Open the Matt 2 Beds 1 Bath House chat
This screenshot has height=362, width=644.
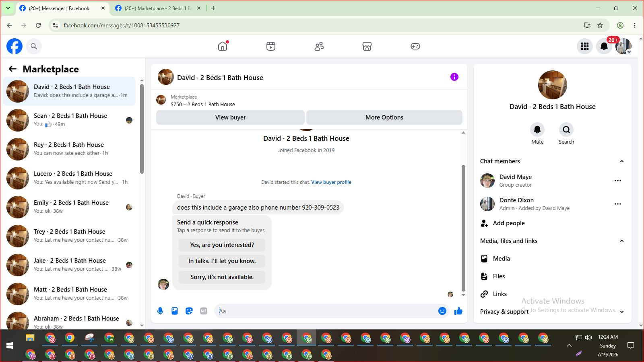pos(70,294)
